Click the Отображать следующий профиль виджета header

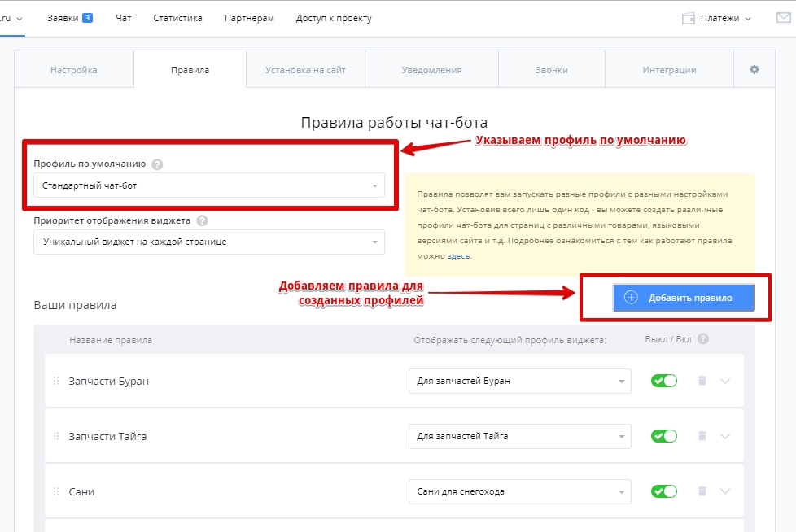(510, 340)
